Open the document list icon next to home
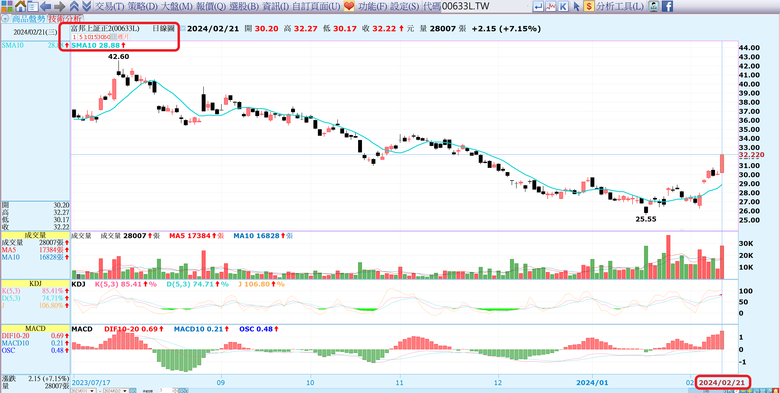 32,6
